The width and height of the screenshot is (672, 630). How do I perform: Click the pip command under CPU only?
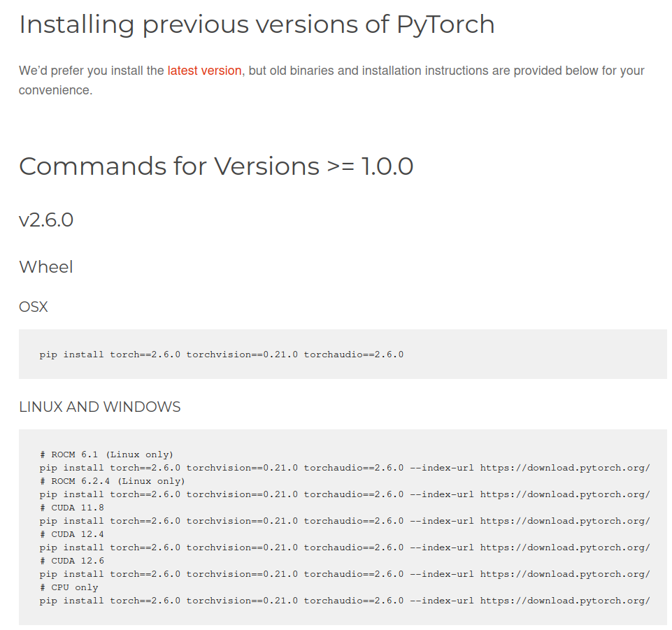[345, 601]
